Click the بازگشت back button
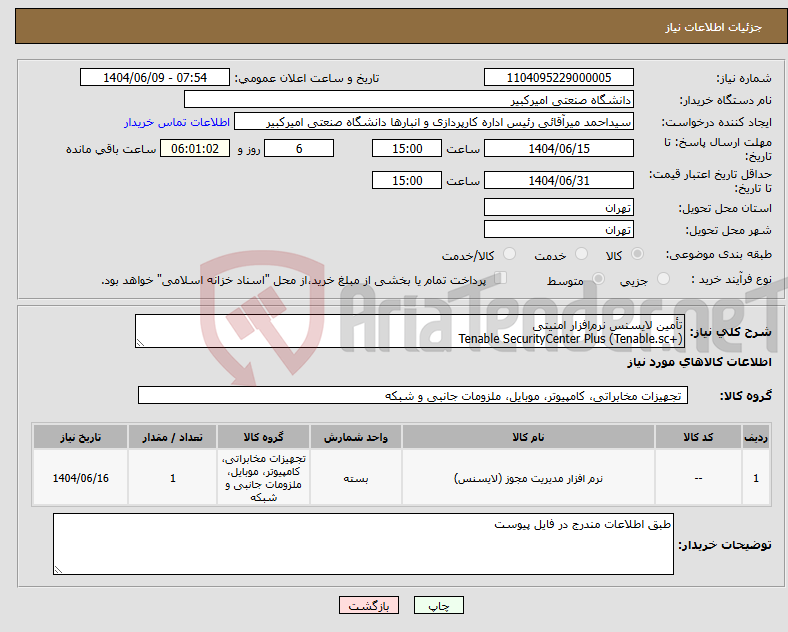 click(x=369, y=605)
